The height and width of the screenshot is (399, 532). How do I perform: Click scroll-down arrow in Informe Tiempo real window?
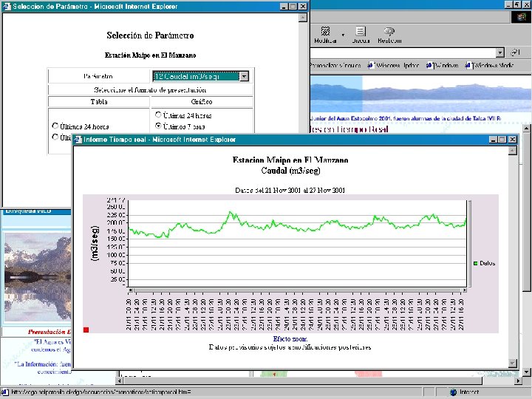click(x=513, y=364)
